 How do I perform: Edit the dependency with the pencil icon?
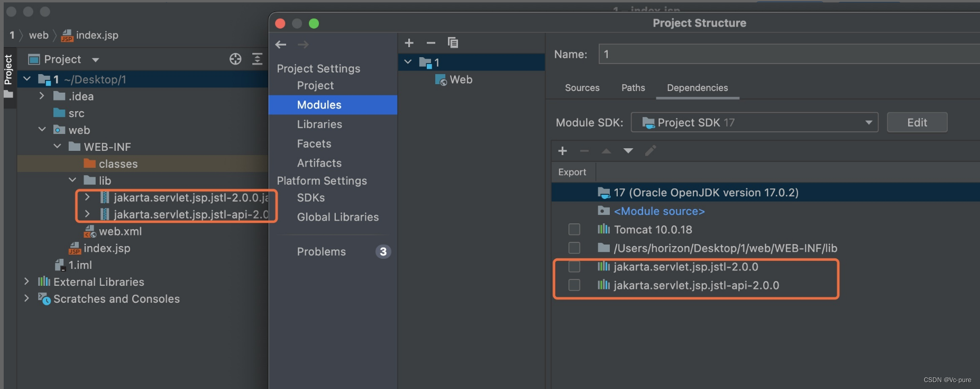click(651, 151)
